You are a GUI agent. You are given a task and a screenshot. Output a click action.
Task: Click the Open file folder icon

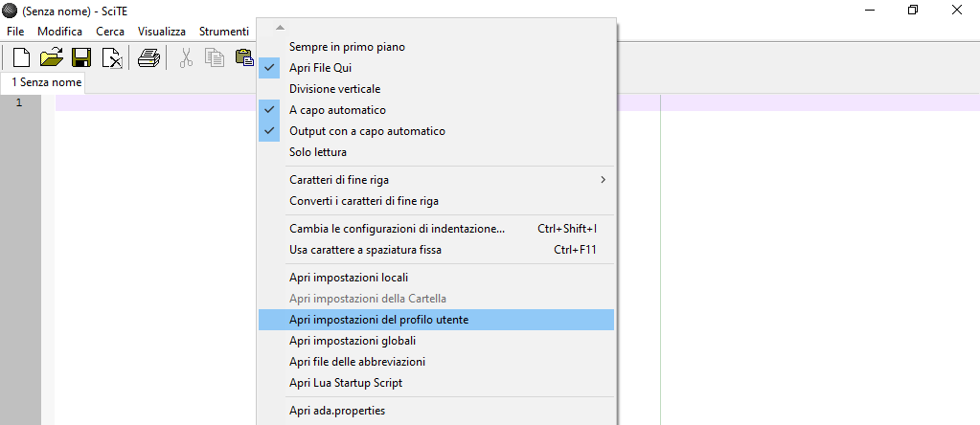pyautogui.click(x=52, y=58)
